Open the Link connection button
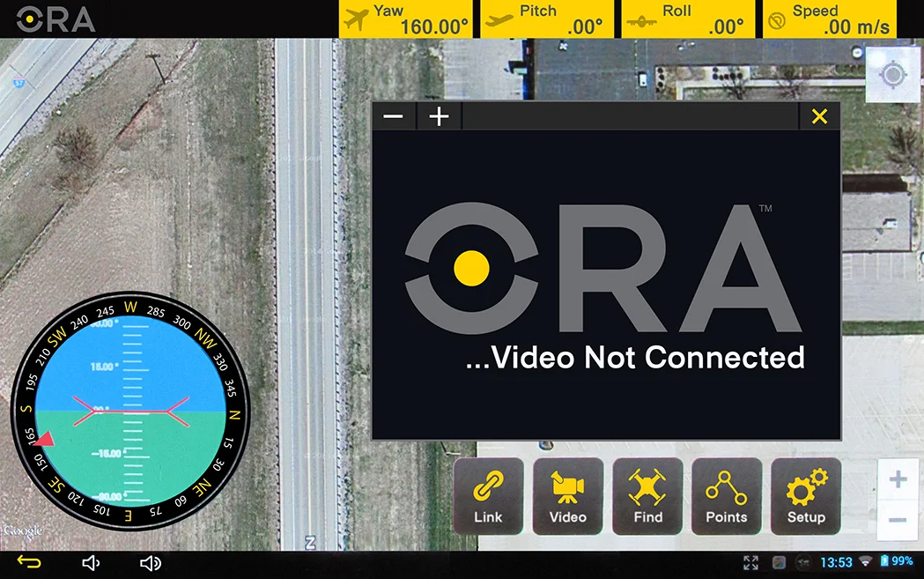The width and height of the screenshot is (924, 579). click(x=488, y=496)
